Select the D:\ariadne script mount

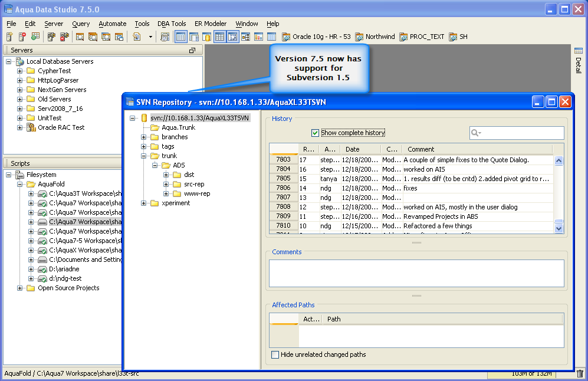pyautogui.click(x=64, y=270)
